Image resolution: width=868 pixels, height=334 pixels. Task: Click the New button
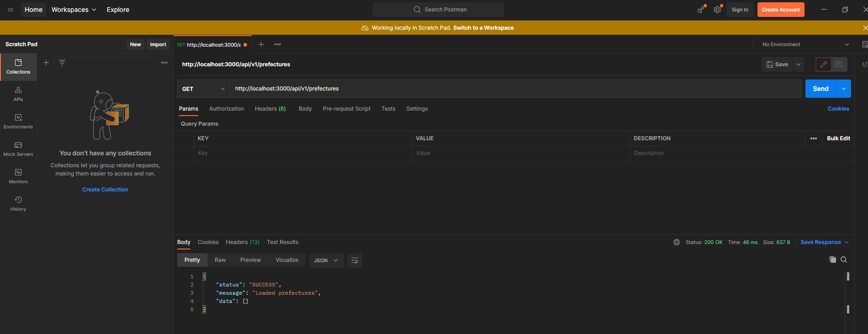tap(136, 44)
